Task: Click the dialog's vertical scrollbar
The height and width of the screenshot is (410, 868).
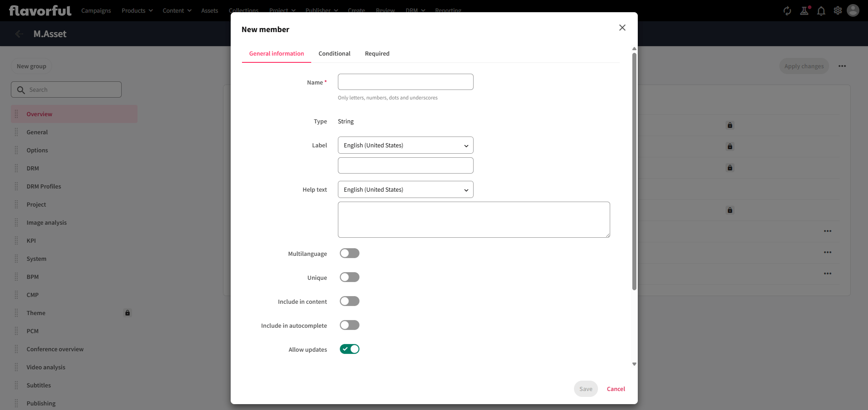Action: [634, 172]
